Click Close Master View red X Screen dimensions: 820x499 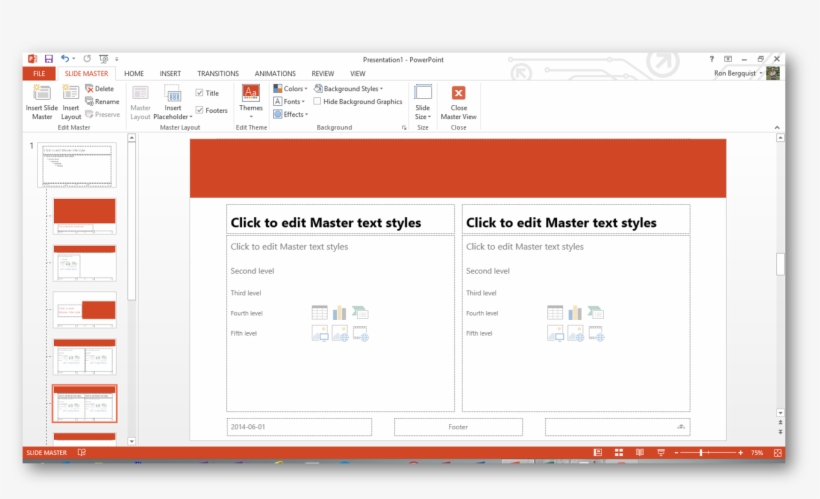coord(459,93)
